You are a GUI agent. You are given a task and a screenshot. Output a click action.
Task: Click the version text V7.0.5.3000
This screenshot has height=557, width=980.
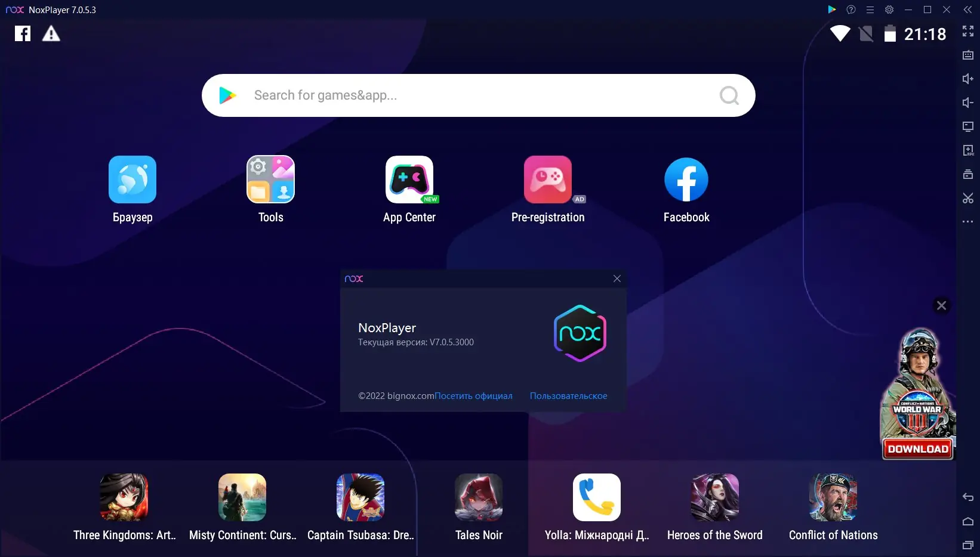(452, 342)
